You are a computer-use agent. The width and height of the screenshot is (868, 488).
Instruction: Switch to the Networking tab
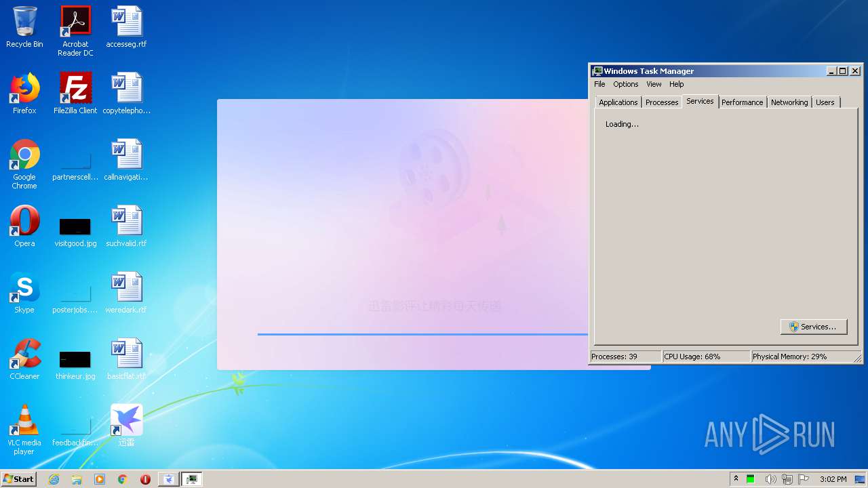point(789,102)
